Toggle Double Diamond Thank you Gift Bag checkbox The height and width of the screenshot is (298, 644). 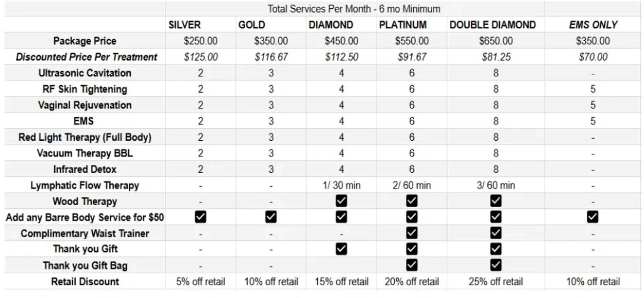click(496, 265)
